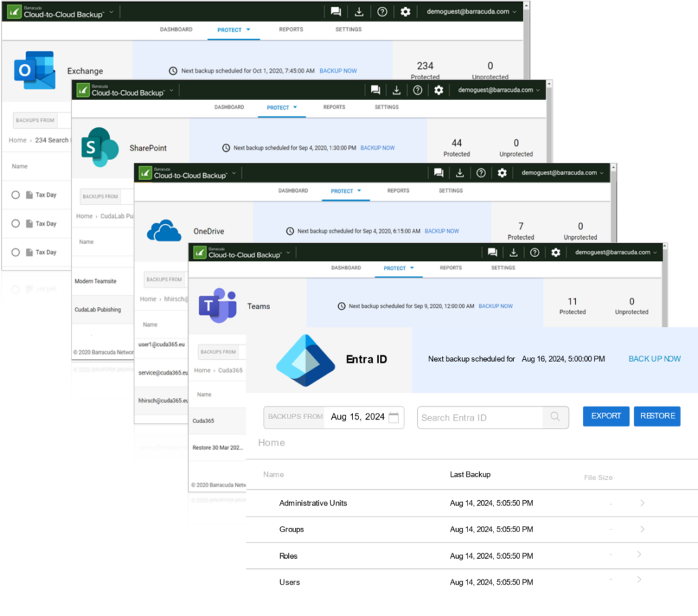Open the demoguest account menu in Teams window
This screenshot has width=698, height=616.
616,252
